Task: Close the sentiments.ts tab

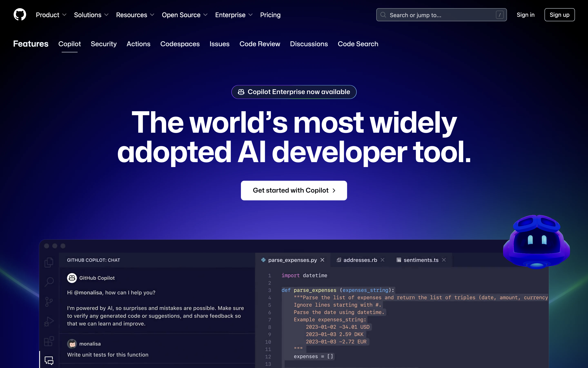Action: (x=444, y=260)
